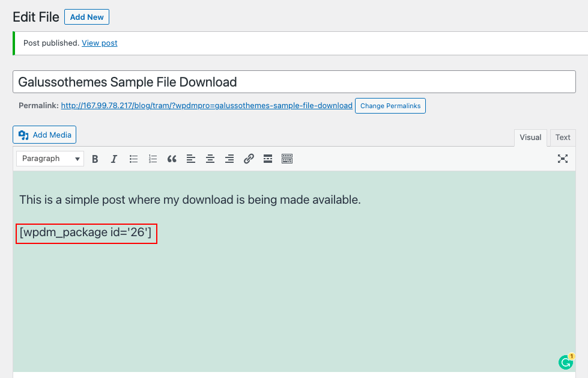Viewport: 588px width, 378px height.
Task: Switch to the Text editor tab
Action: coord(563,138)
